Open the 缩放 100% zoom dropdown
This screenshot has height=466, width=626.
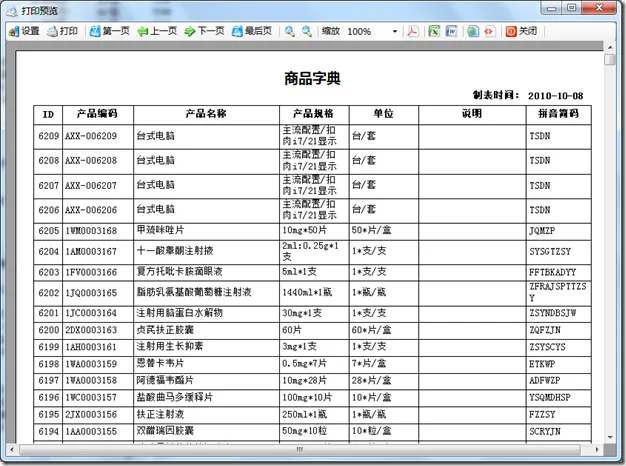395,31
